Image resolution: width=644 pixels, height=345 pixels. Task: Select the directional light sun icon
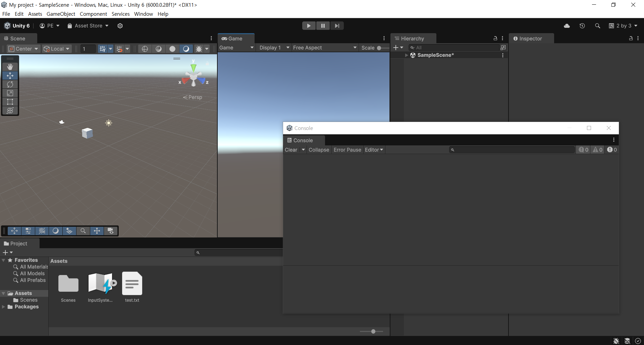pos(108,123)
